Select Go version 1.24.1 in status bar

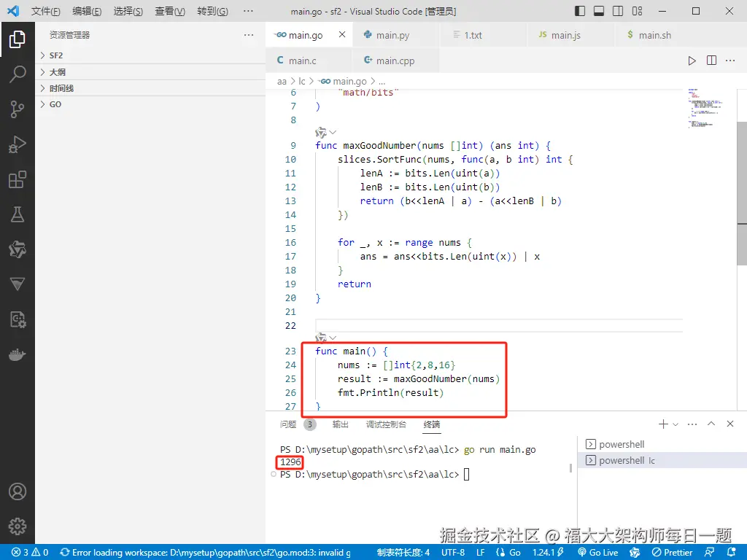coord(548,552)
